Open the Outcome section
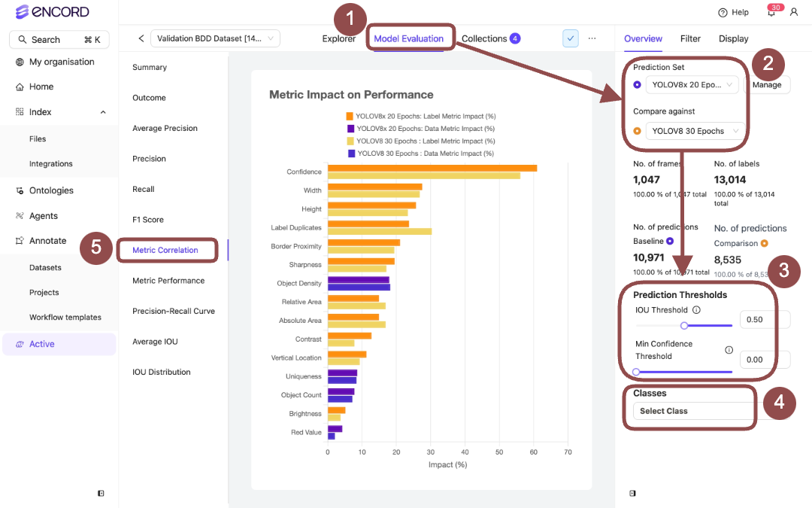This screenshot has width=812, height=508. pyautogui.click(x=149, y=98)
